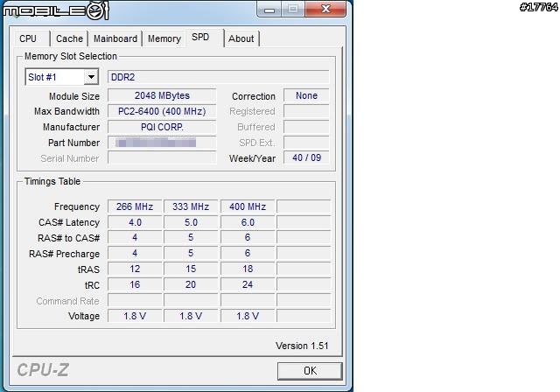This screenshot has height=392, width=560.
Task: Click tRC value 20
Action: click(x=191, y=284)
